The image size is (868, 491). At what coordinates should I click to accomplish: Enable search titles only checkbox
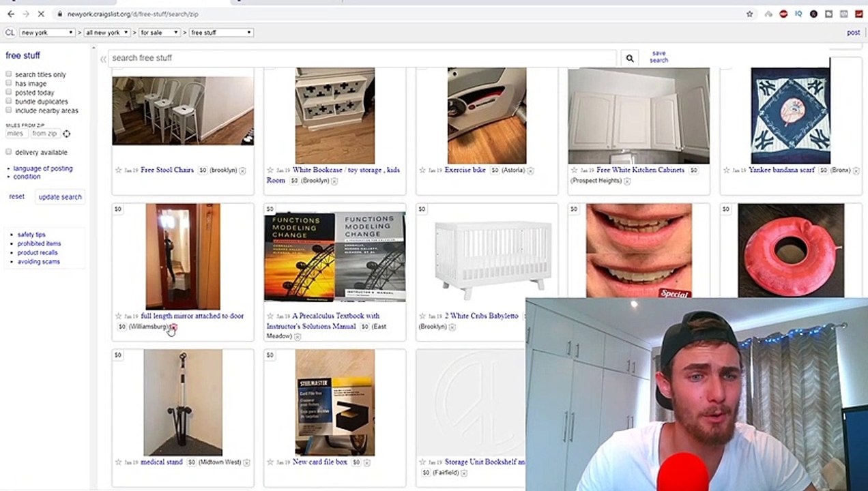click(9, 74)
